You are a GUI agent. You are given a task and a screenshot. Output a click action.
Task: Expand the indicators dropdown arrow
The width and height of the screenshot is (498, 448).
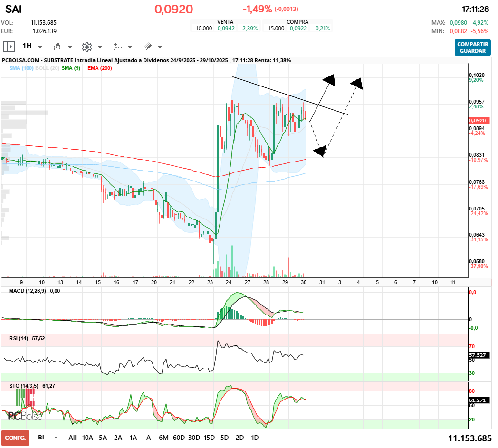point(130,47)
